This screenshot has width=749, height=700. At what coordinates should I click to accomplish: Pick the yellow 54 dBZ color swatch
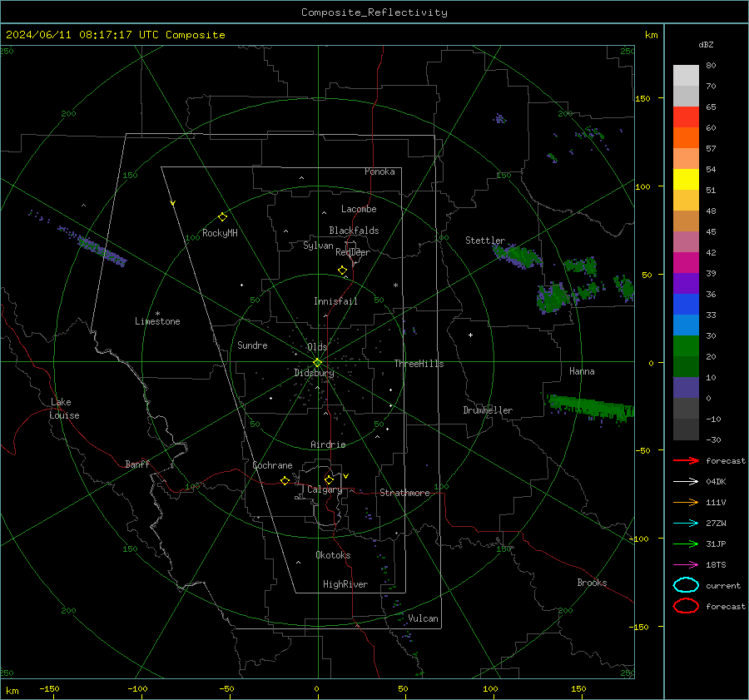coord(686,180)
